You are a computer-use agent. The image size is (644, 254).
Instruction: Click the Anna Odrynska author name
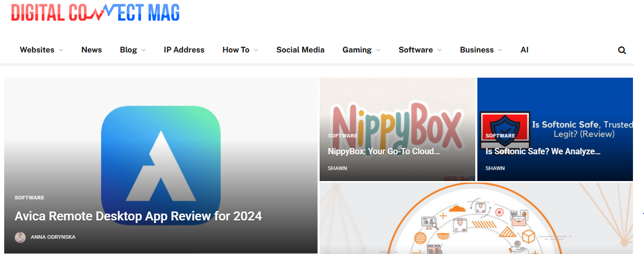tap(53, 237)
